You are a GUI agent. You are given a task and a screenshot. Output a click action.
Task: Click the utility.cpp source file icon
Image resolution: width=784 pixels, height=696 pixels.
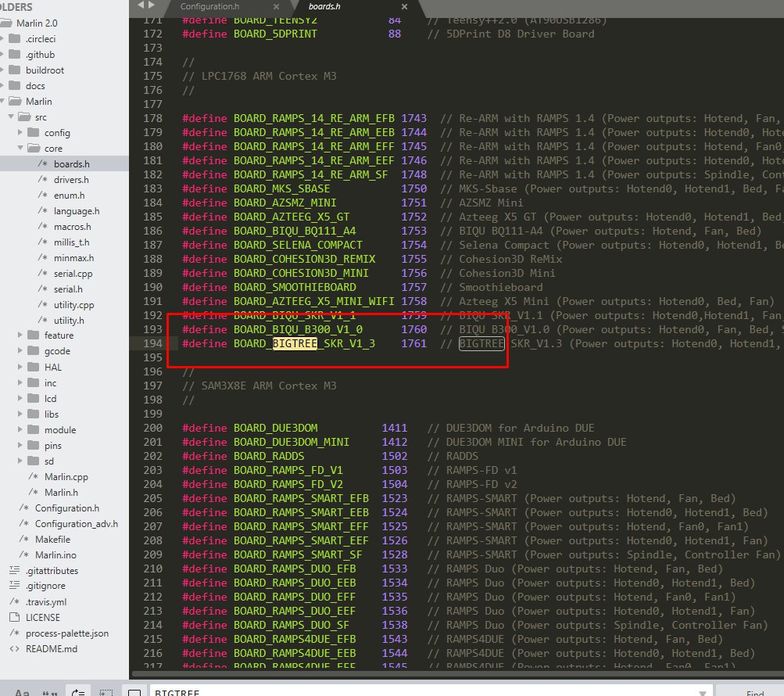[x=43, y=305]
